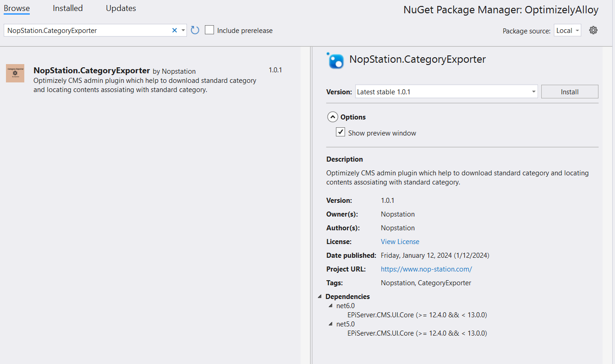
Task: Open the search box history dropdown arrow
Action: [183, 30]
